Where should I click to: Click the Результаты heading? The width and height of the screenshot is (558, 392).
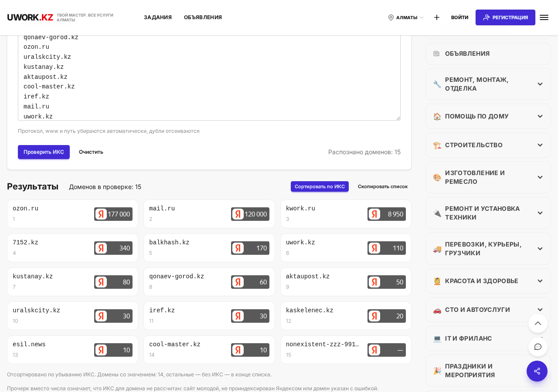pos(33,186)
